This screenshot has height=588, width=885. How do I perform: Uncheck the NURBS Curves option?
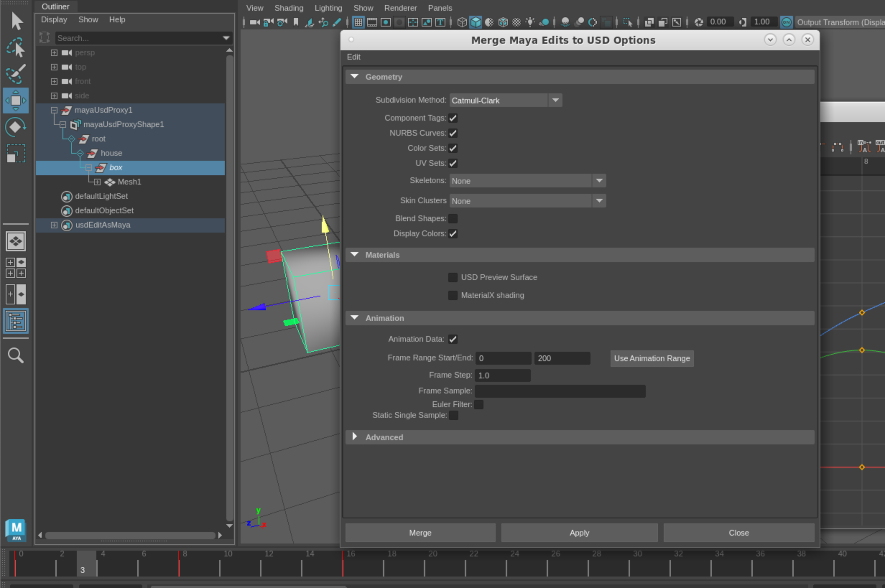coord(453,133)
